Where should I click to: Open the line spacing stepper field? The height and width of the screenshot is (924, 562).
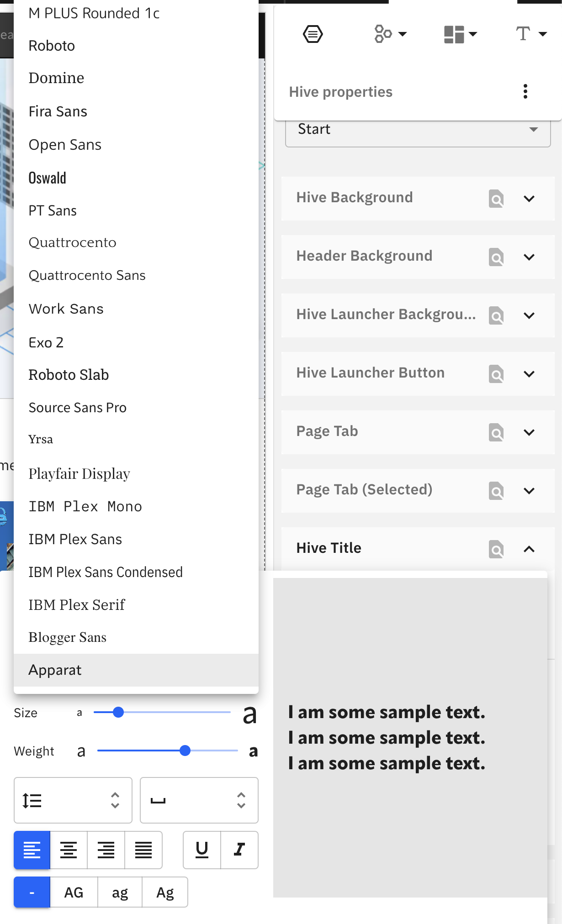tap(73, 800)
